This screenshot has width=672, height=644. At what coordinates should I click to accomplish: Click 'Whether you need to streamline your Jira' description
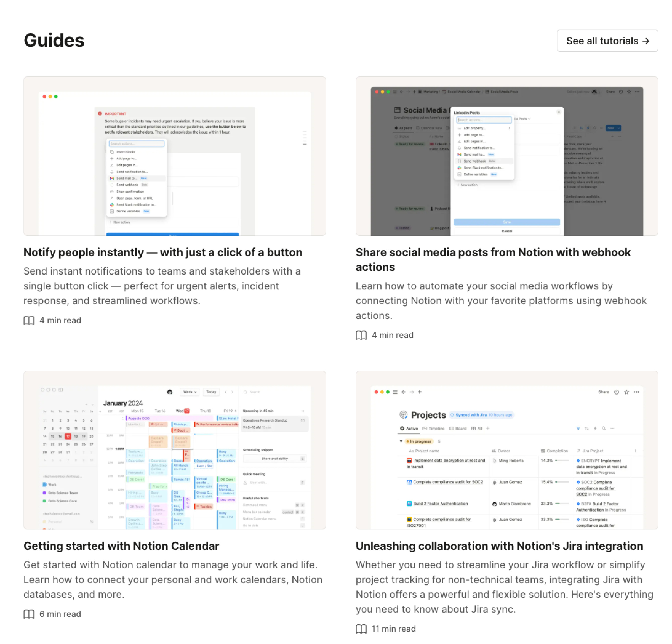[505, 587]
